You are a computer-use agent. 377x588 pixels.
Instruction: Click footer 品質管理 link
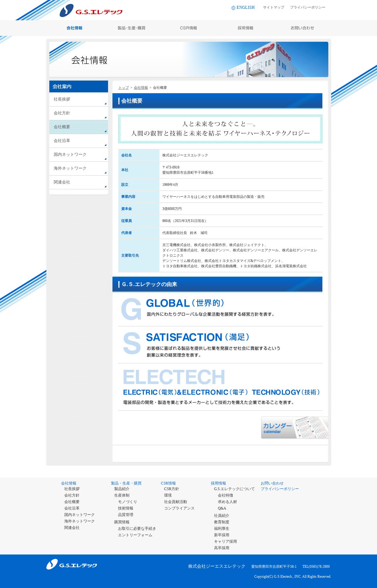click(x=126, y=515)
